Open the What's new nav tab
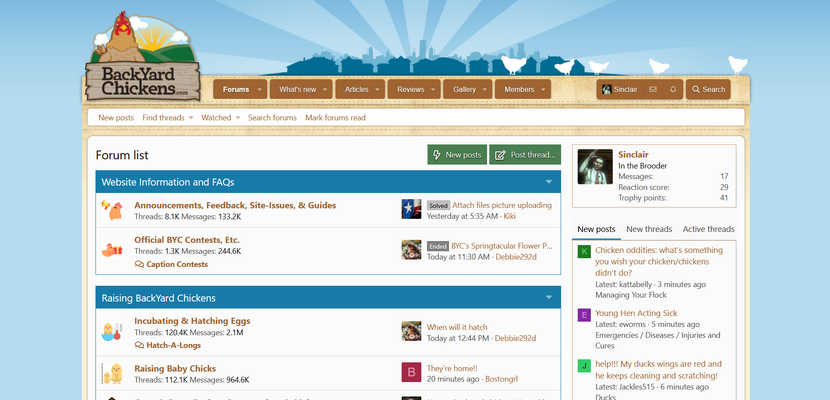830x400 pixels. 297,89
